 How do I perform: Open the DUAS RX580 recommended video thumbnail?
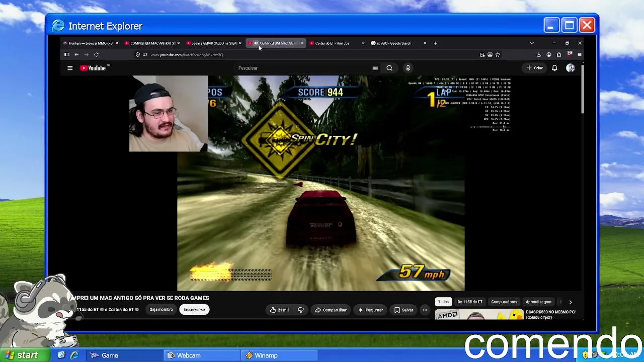479,315
